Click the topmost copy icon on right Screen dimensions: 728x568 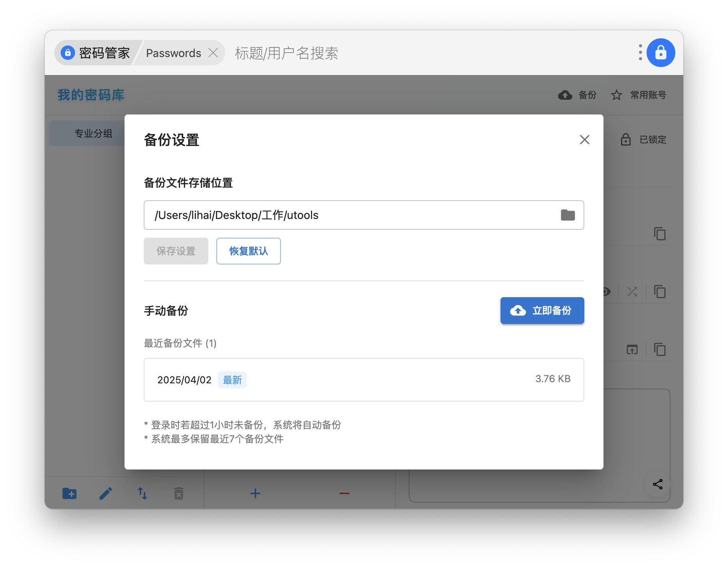[660, 234]
